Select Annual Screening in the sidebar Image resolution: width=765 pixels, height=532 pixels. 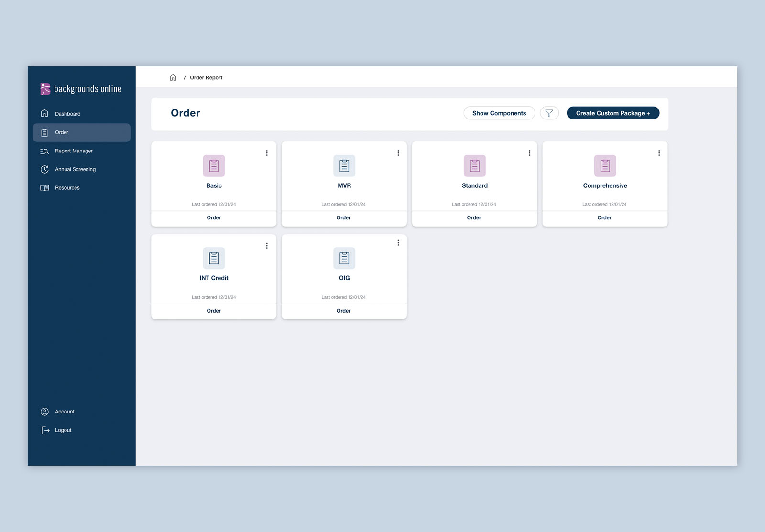click(75, 169)
